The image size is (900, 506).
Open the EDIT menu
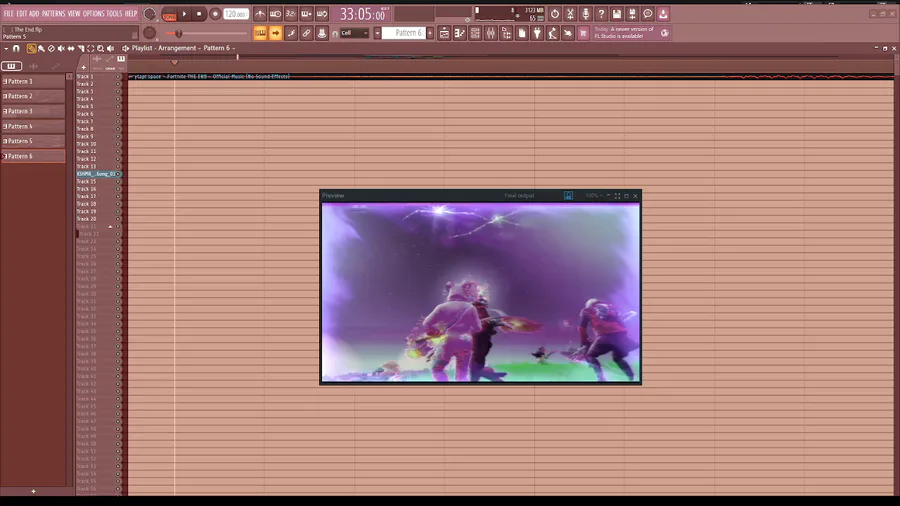click(x=22, y=13)
